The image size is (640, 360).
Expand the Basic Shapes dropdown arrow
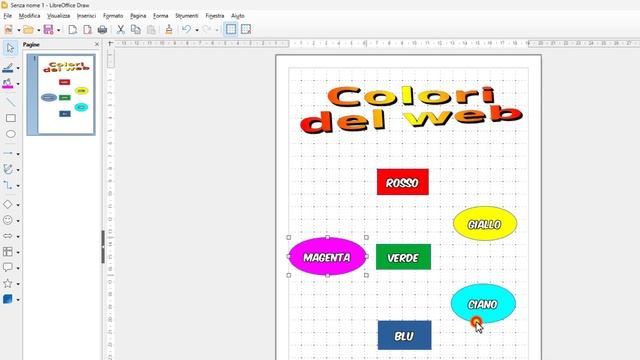[18, 205]
